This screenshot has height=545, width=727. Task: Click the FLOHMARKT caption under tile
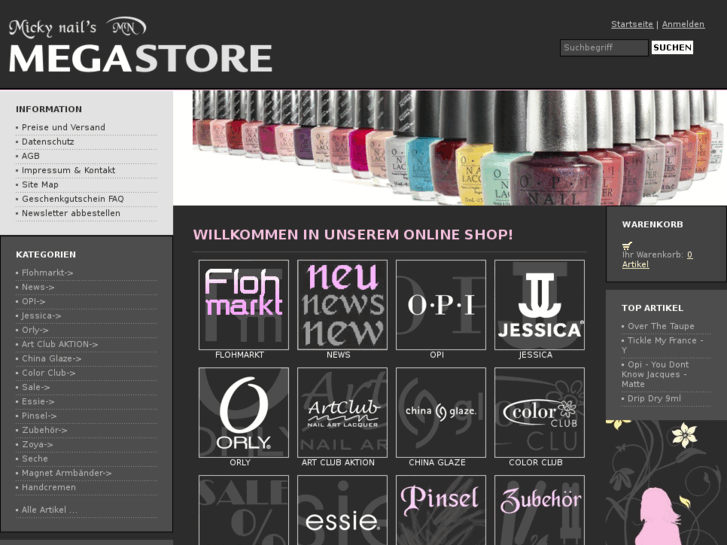coord(240,355)
